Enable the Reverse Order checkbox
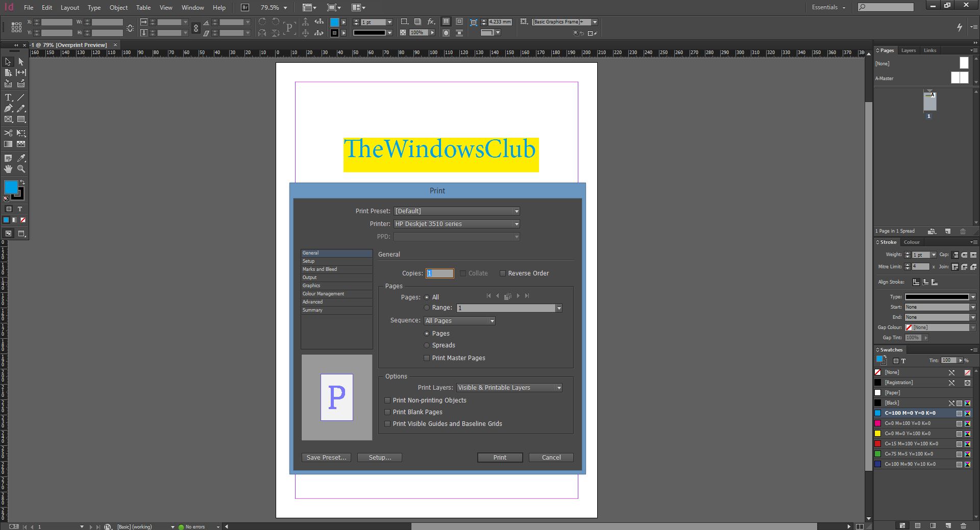The height and width of the screenshot is (530, 980). tap(503, 273)
